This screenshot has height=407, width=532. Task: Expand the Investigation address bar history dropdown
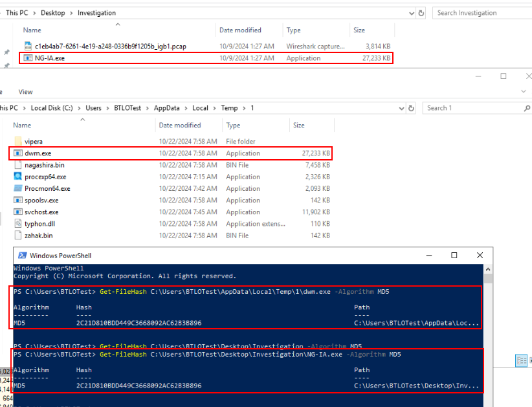click(412, 13)
